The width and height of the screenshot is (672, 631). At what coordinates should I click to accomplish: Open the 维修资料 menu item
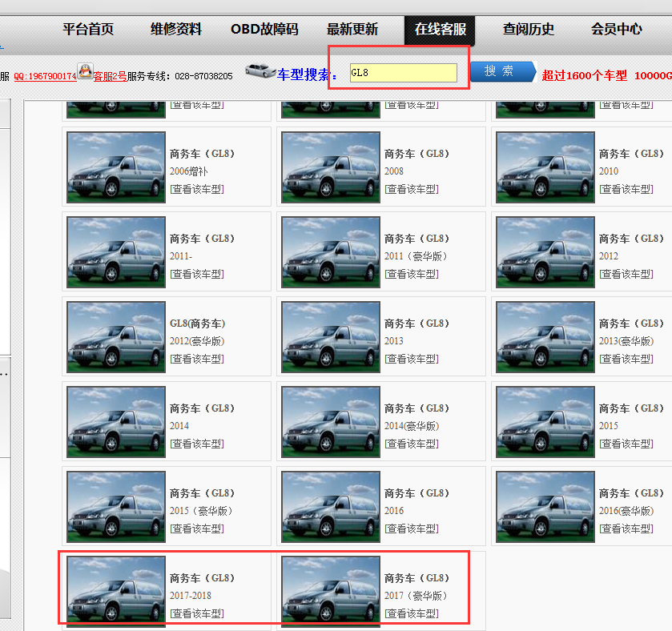point(175,29)
